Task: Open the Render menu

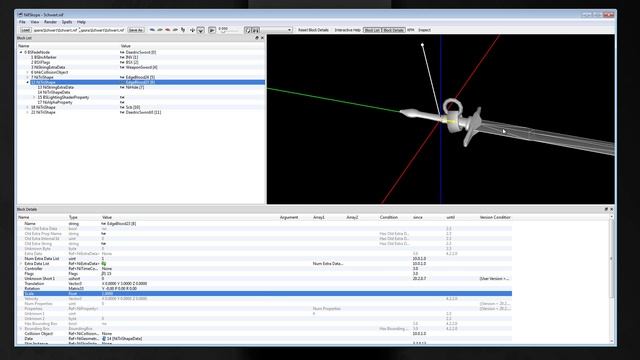Action: [50, 22]
